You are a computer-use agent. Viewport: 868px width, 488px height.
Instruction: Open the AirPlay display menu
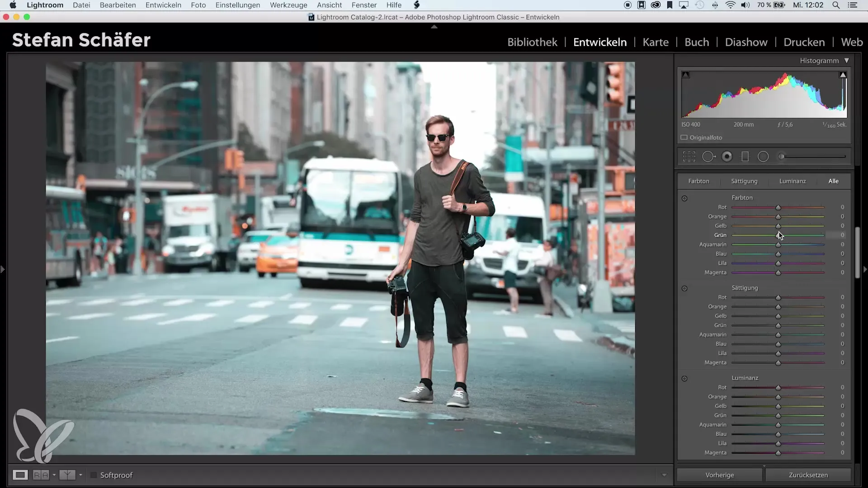click(x=684, y=5)
